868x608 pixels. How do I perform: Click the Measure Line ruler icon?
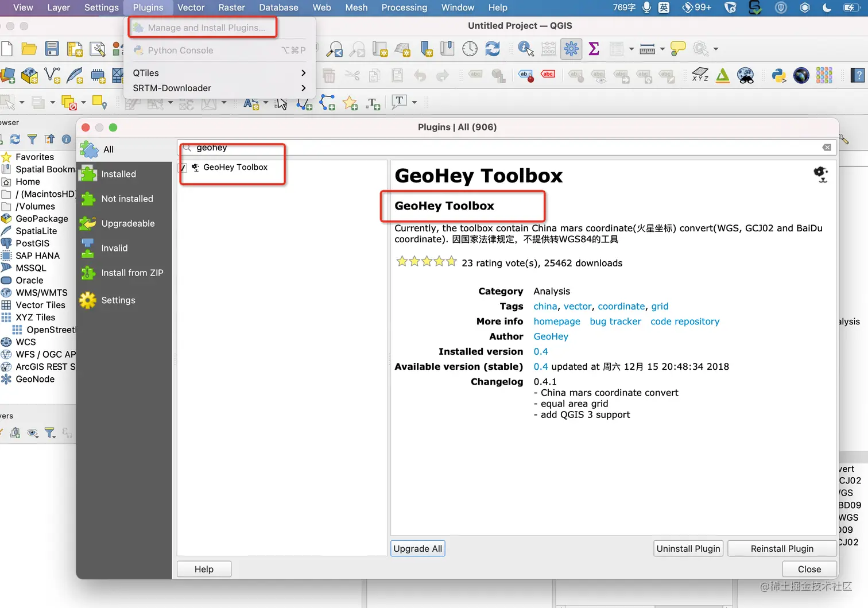tap(647, 49)
